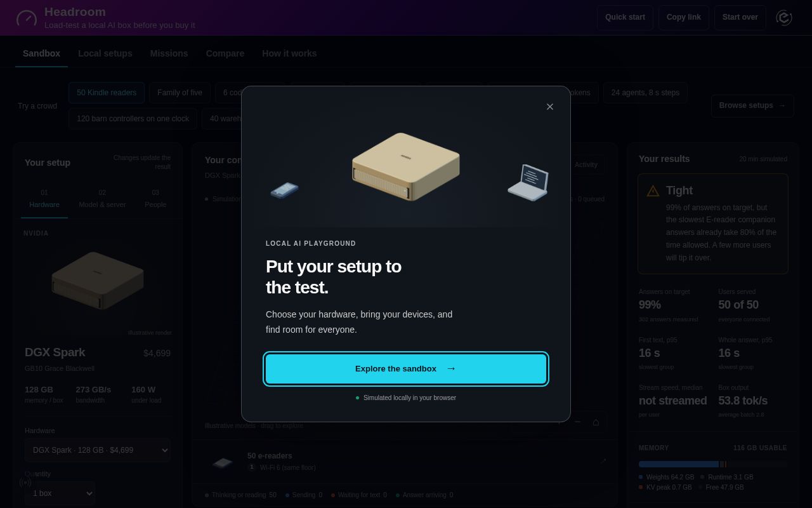Click the 'Thinking or reading 50' status
Image resolution: width=812 pixels, height=508 pixels.
pos(240,495)
